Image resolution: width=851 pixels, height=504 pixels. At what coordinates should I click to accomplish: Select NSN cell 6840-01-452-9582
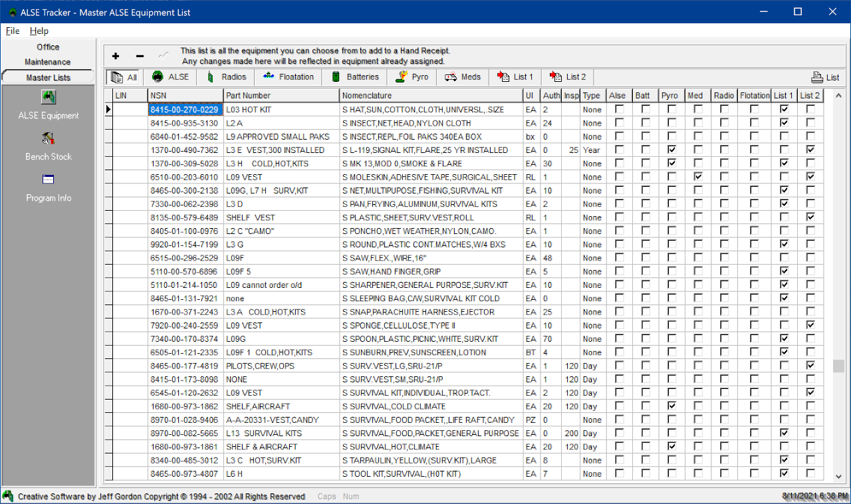tap(185, 136)
